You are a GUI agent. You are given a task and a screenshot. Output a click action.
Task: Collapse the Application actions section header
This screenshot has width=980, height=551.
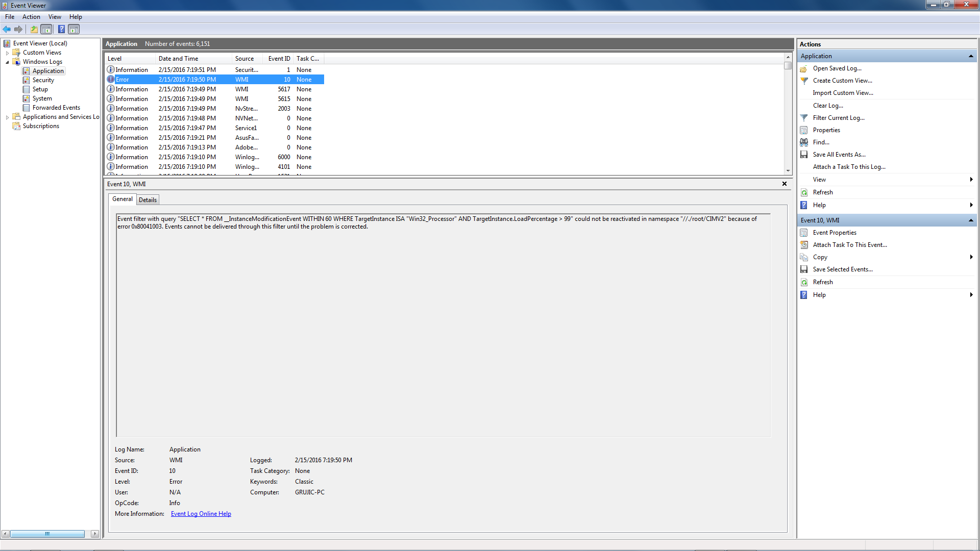point(970,56)
